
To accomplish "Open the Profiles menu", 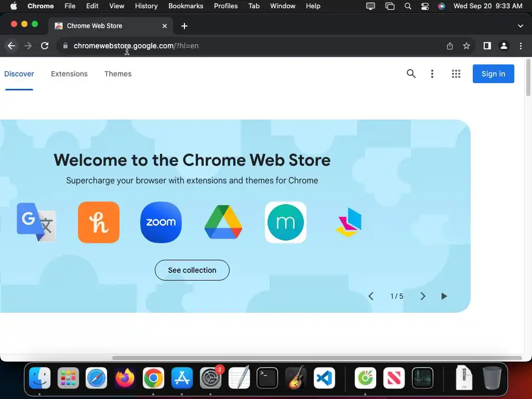I will (x=225, y=6).
